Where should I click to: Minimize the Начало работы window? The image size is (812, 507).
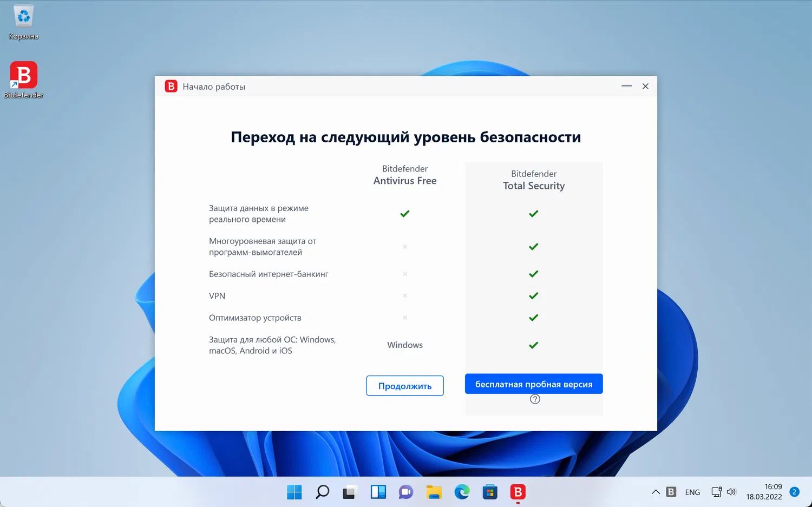[x=627, y=86]
